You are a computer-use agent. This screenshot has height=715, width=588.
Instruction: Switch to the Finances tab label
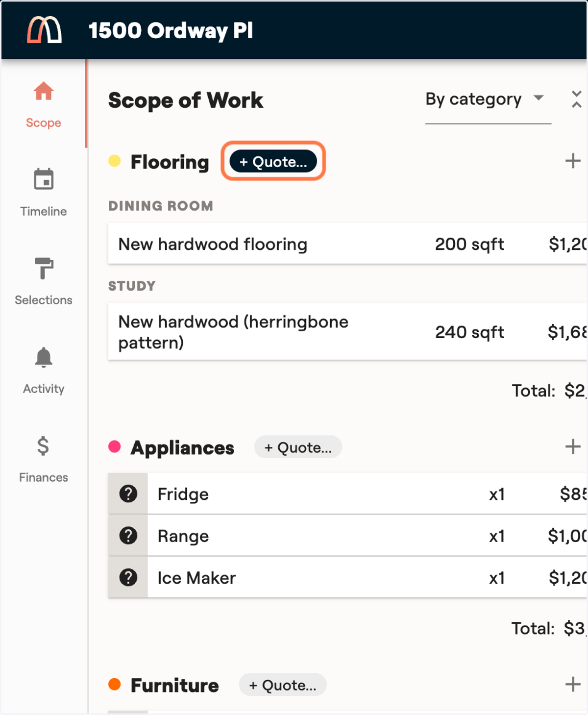click(44, 477)
